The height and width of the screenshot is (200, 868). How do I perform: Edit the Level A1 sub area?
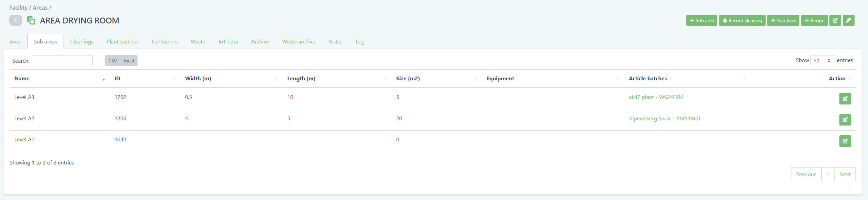point(845,141)
